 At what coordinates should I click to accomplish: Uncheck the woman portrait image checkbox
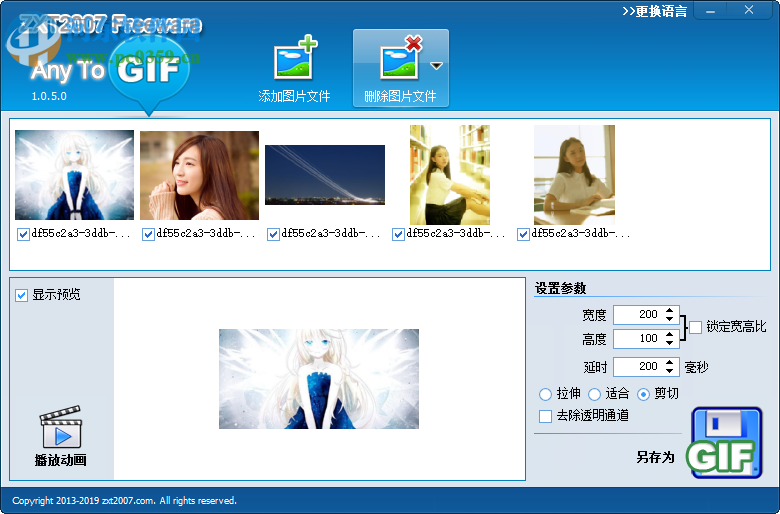(148, 234)
